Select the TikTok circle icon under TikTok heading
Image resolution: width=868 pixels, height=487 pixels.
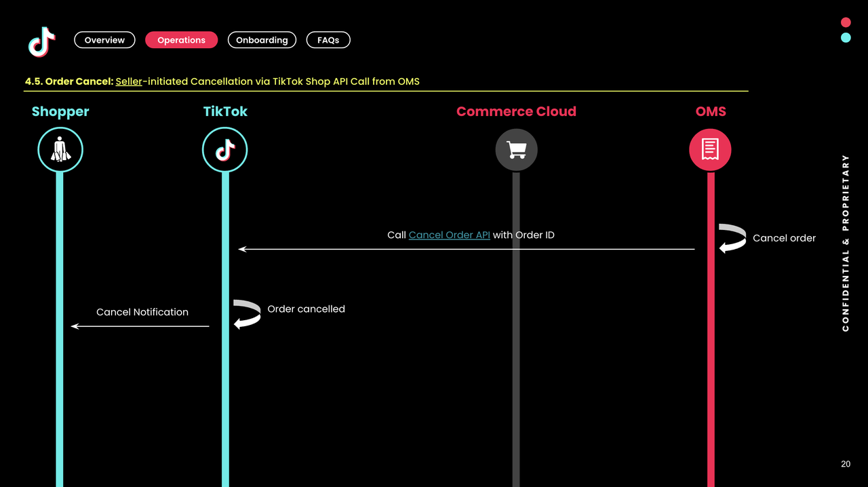225,150
